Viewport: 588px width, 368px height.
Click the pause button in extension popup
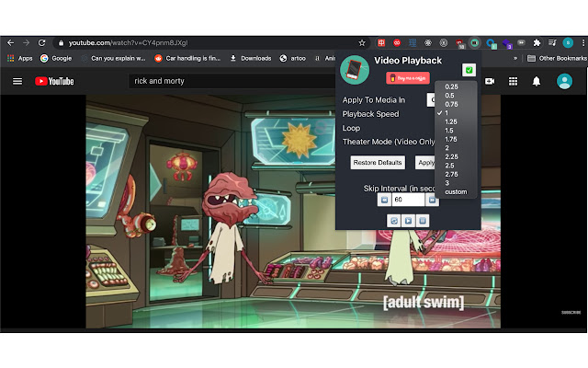coord(423,221)
